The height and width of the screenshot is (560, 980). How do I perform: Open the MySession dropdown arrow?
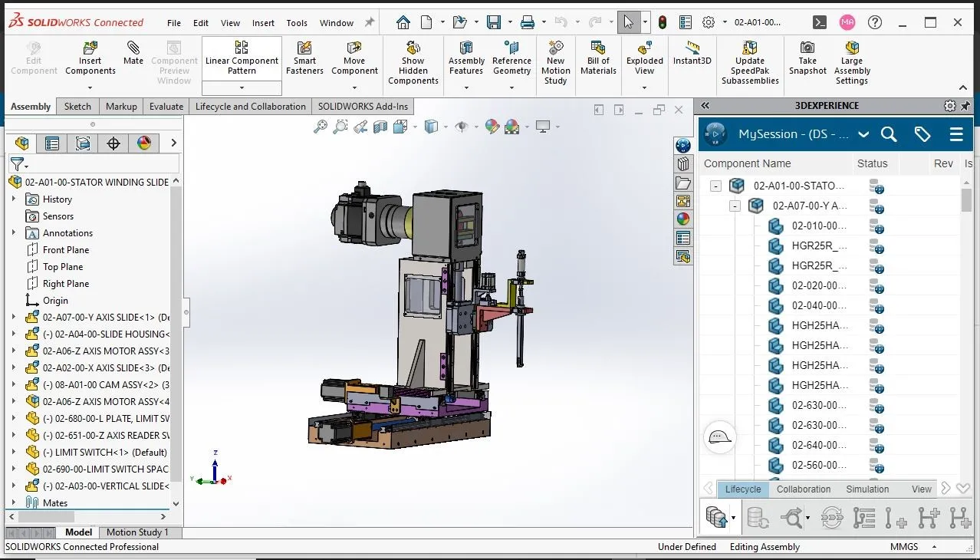click(863, 133)
